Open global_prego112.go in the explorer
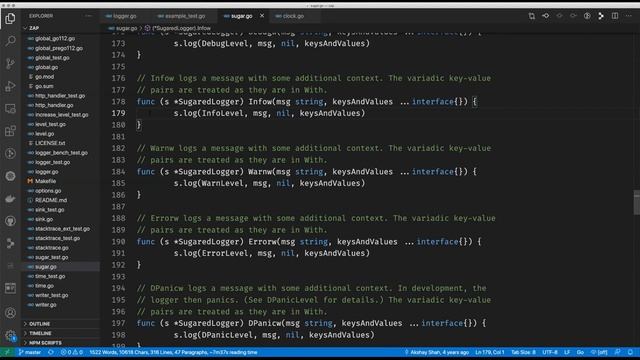640x360 pixels. click(60, 48)
